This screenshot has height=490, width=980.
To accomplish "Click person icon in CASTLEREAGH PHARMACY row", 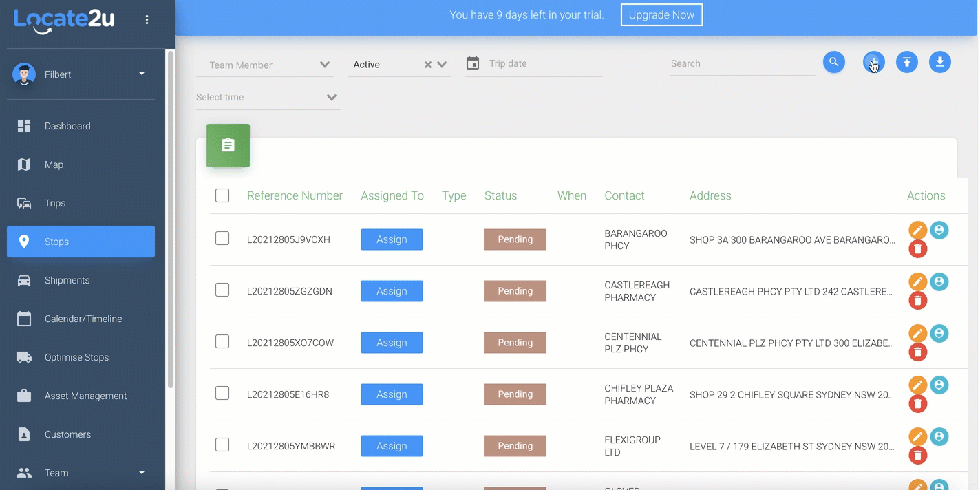I will click(939, 282).
